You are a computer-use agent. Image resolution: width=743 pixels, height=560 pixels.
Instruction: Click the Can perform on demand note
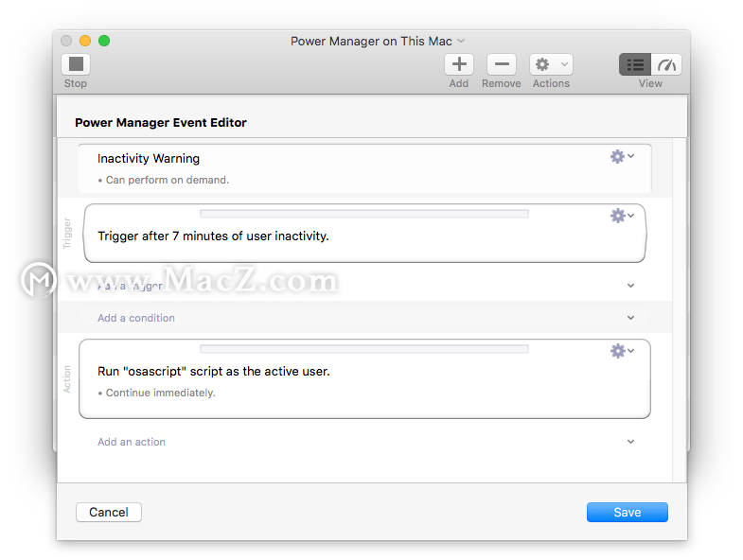(x=163, y=180)
